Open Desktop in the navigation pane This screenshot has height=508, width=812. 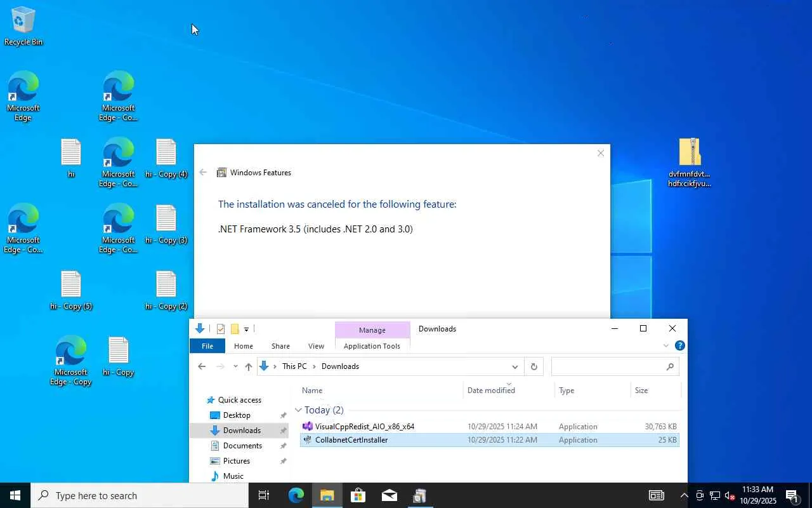237,415
